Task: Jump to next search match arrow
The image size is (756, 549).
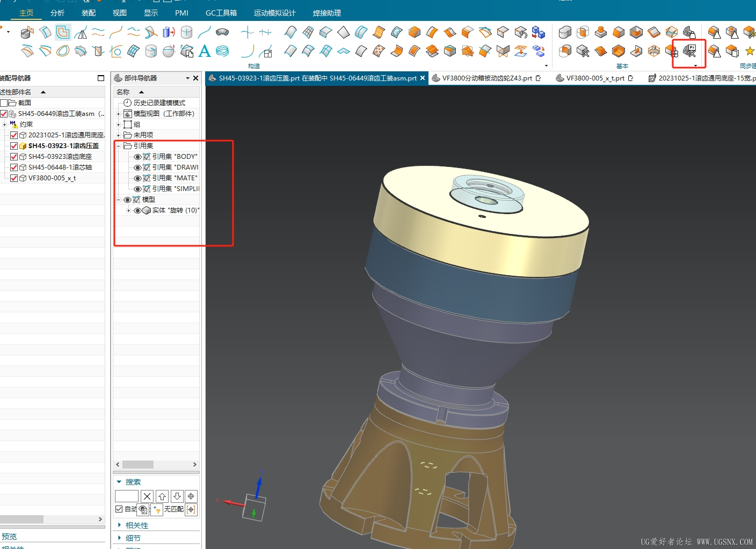Action: pyautogui.click(x=177, y=496)
